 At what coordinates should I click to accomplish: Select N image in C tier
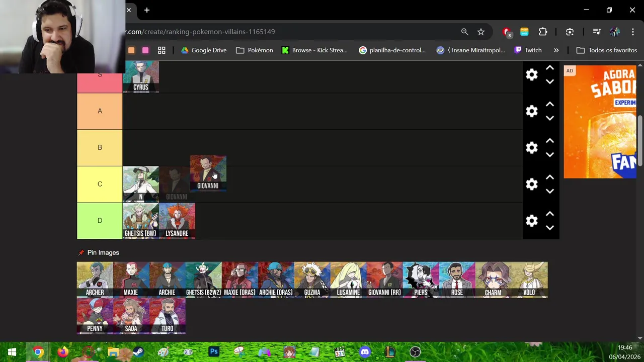pos(141,184)
